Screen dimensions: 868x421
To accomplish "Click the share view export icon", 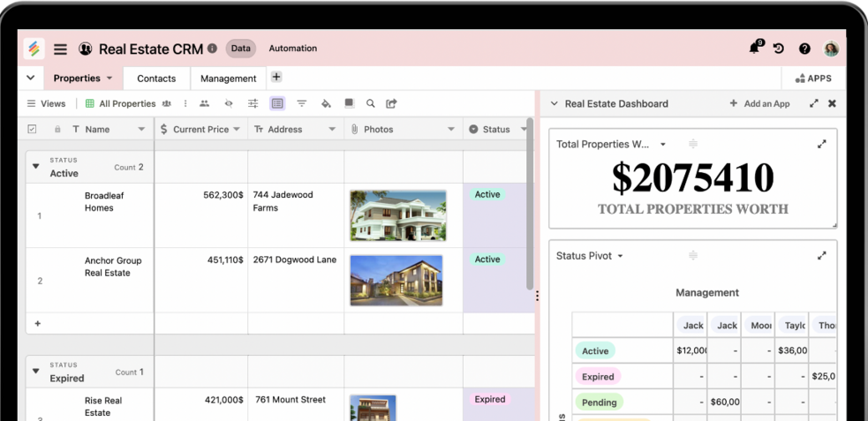I will 391,103.
